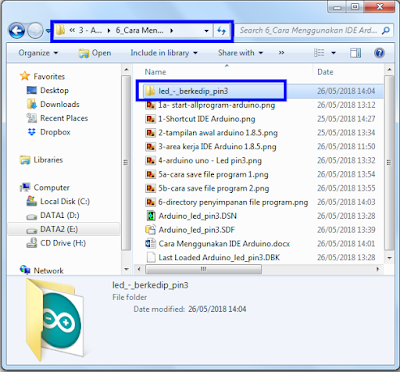Click the '3 - A...' breadcrumb segment
Image resolution: width=400 pixels, height=372 pixels.
90,30
